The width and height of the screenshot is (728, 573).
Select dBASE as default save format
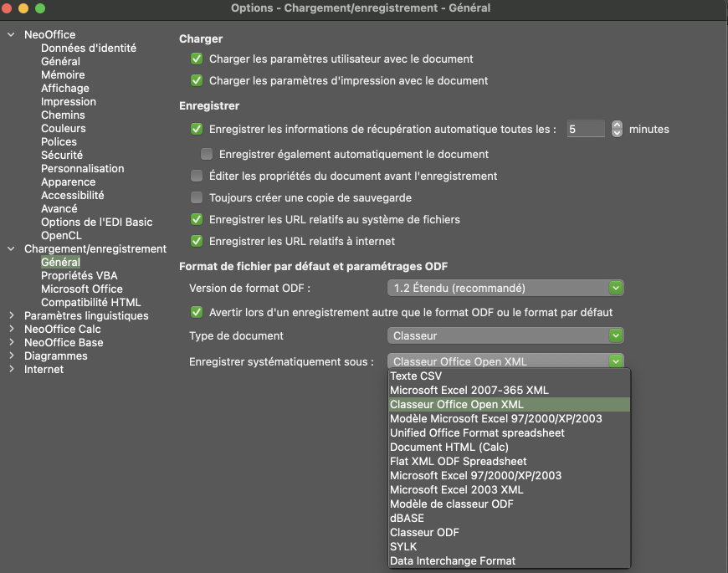point(407,518)
